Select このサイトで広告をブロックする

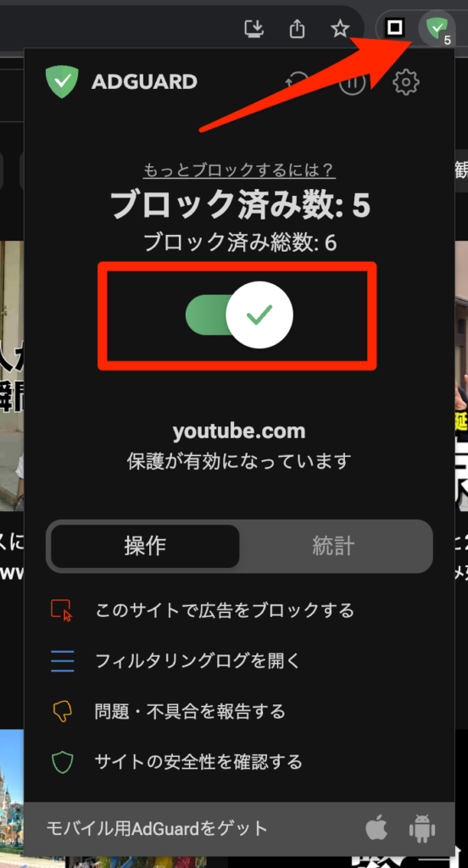coord(225,610)
